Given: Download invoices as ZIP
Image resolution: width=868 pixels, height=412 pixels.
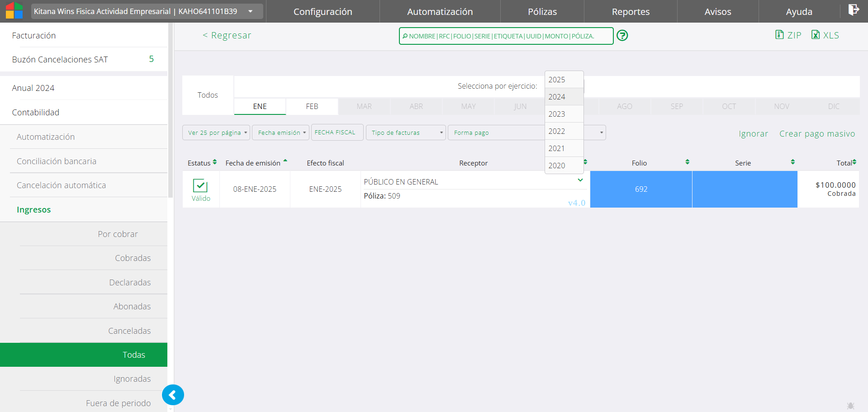Looking at the screenshot, I should click(788, 35).
